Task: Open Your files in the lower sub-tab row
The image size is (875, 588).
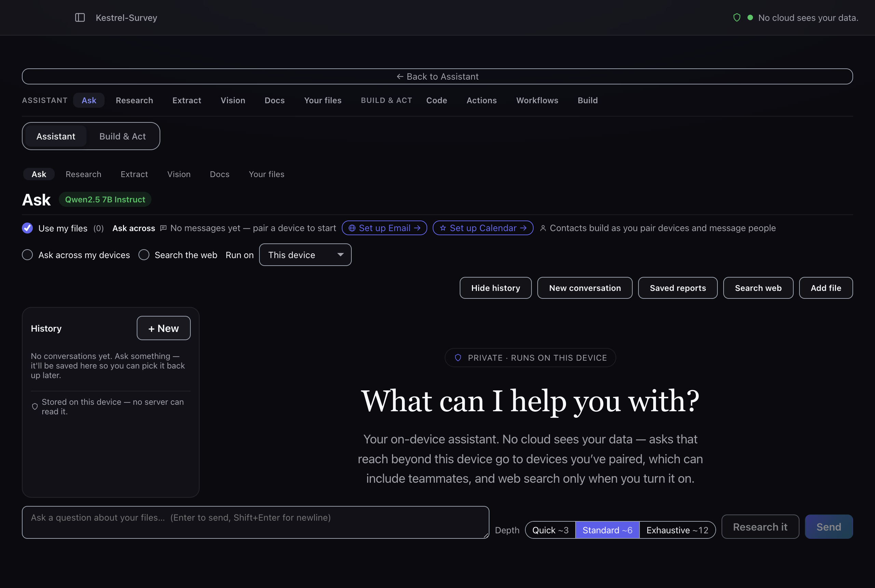Action: coord(267,174)
